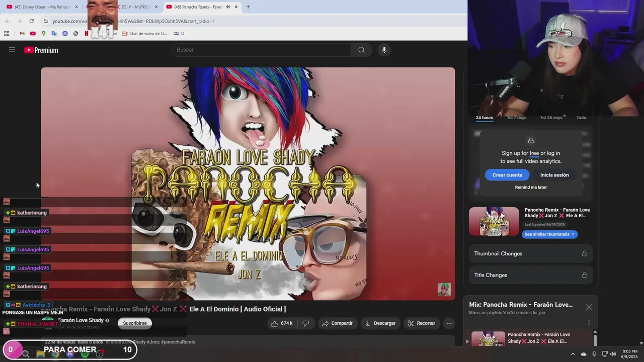Mute the Panocha Remix tab audio icon
The width and height of the screenshot is (644, 362).
(x=228, y=7)
